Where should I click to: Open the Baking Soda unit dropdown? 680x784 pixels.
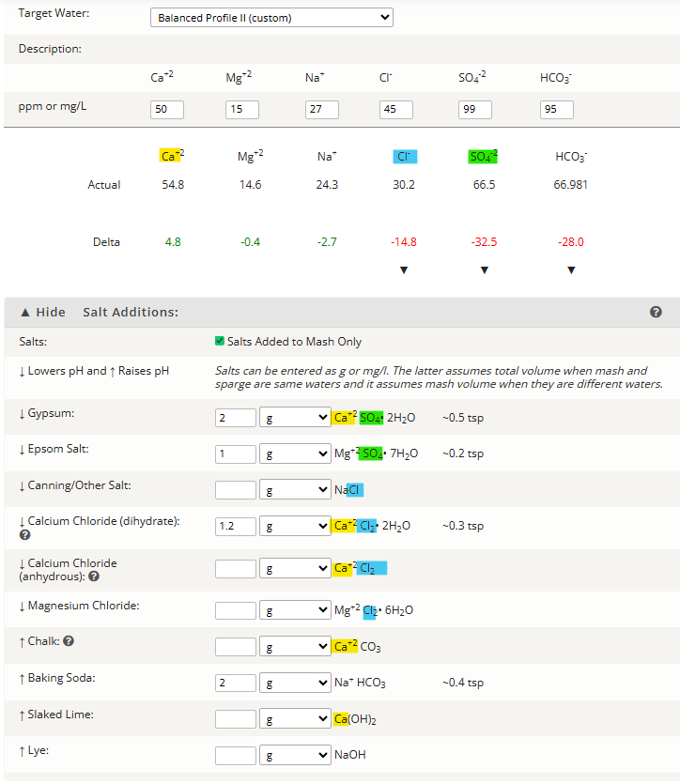(x=295, y=683)
